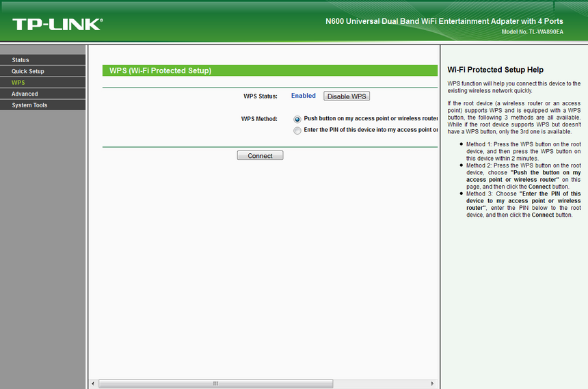Image resolution: width=588 pixels, height=389 pixels.
Task: Click the horizontal scrollbar left arrow
Action: (93, 384)
